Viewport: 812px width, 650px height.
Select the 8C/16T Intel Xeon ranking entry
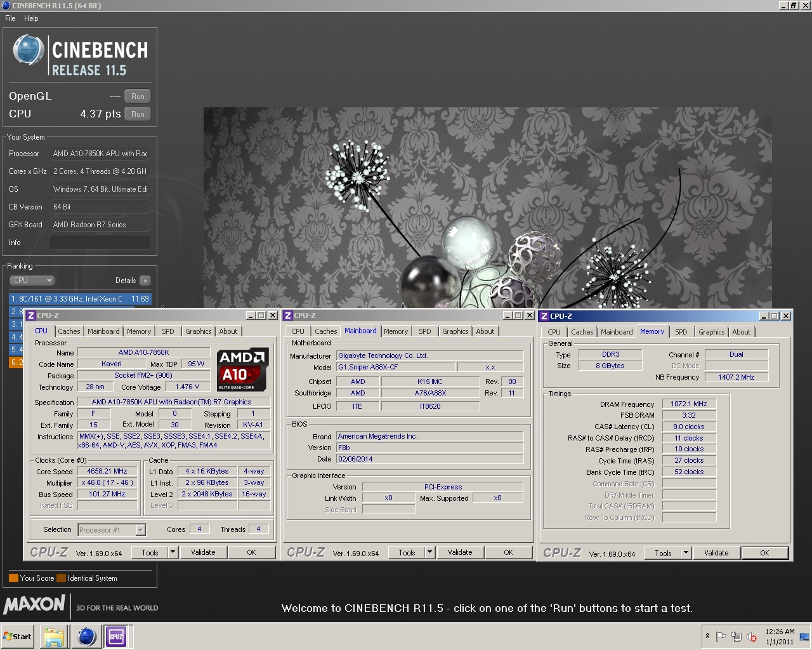click(80, 298)
